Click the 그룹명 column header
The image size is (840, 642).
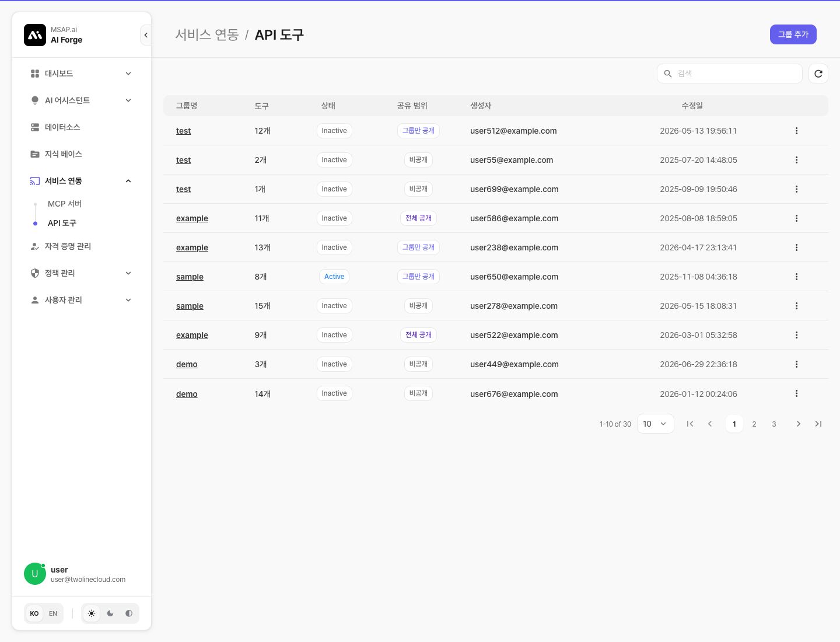[187, 106]
